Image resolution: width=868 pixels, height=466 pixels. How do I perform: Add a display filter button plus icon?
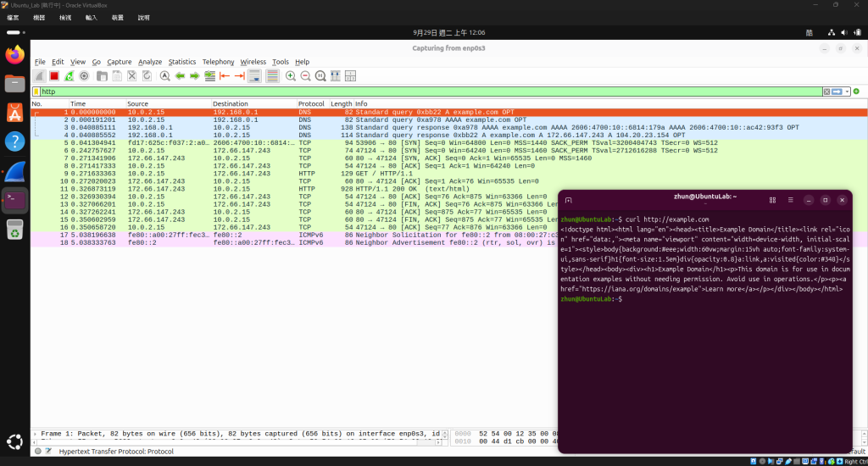[856, 92]
